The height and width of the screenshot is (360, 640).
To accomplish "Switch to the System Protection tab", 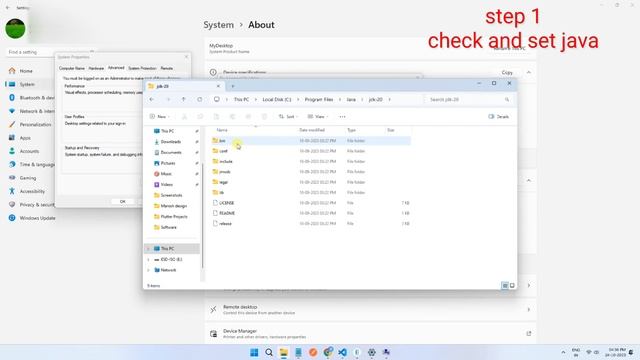I will 142,68.
